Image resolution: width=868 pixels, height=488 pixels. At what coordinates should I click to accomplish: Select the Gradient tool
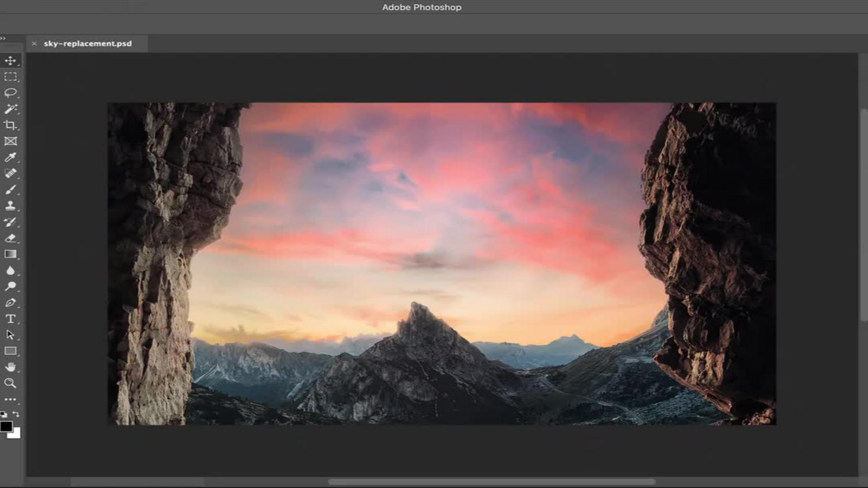click(10, 254)
